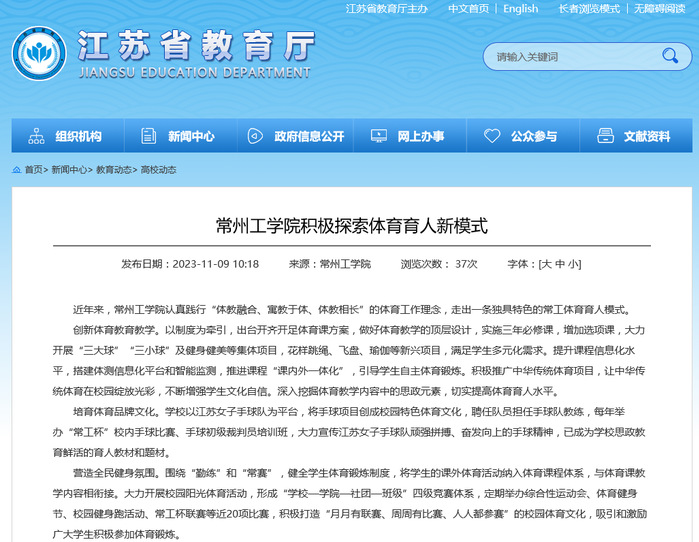Go to 教育动态 in the breadcrumb
The width and height of the screenshot is (699, 542).
(x=114, y=170)
